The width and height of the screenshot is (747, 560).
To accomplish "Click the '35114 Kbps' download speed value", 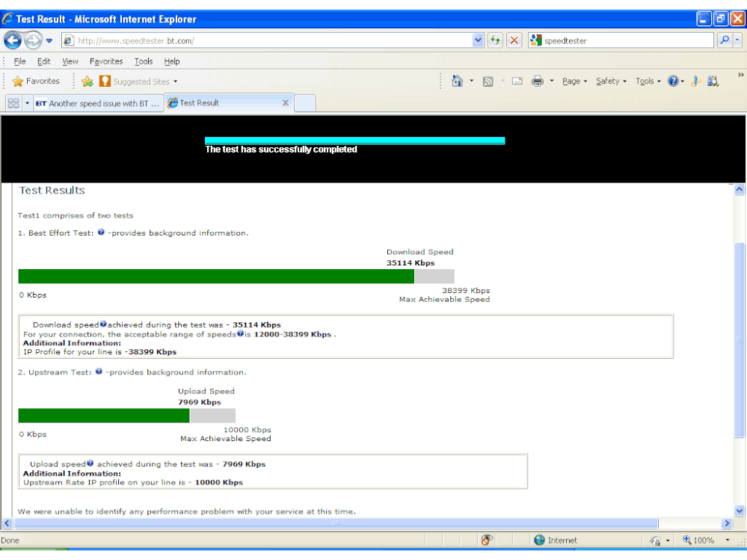I will click(x=411, y=263).
